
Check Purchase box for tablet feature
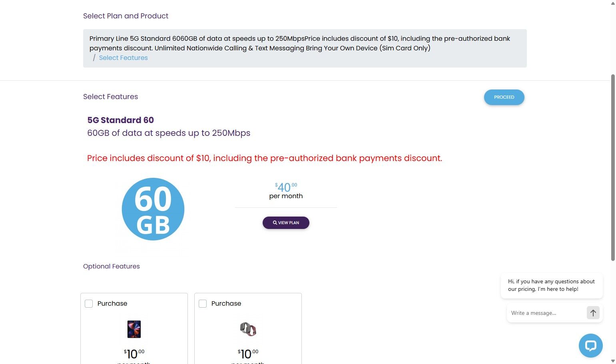pos(89,304)
